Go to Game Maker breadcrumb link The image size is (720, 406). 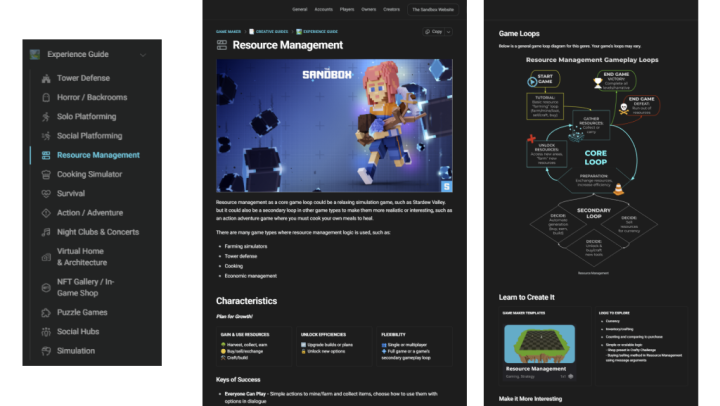[x=229, y=32]
